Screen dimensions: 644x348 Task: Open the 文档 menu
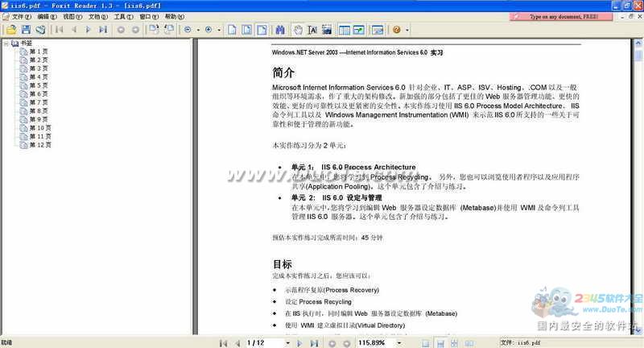97,16
